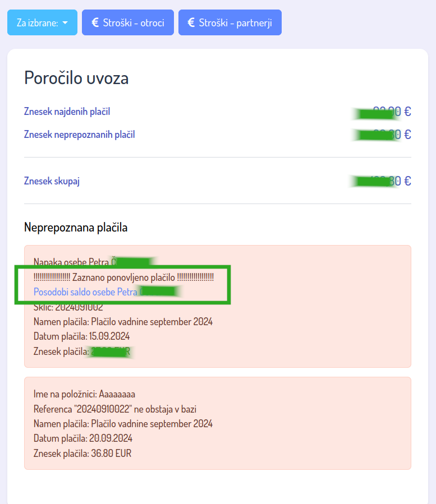Follow the "Posodobi saldo osebe Petra" link
Viewport: 436px width, 504px height.
85,292
